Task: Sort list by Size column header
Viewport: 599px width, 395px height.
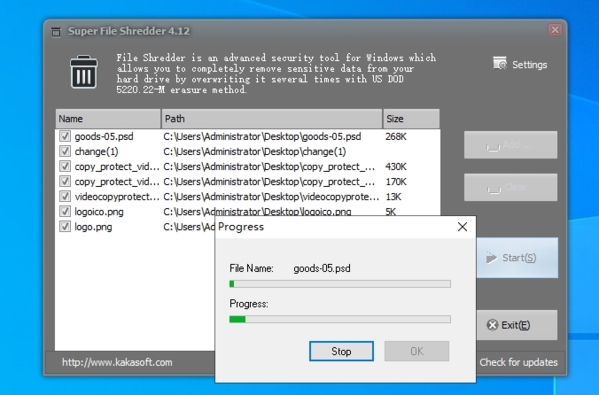Action: [411, 119]
